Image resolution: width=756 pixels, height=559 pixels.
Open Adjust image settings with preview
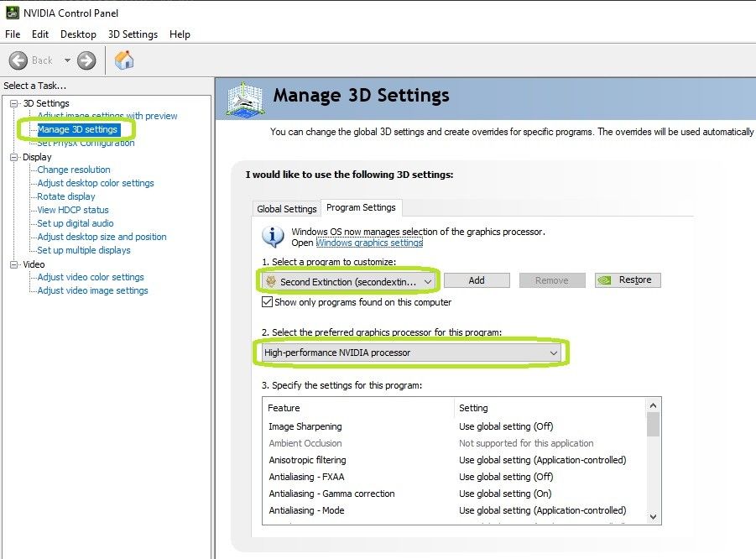[x=107, y=116]
